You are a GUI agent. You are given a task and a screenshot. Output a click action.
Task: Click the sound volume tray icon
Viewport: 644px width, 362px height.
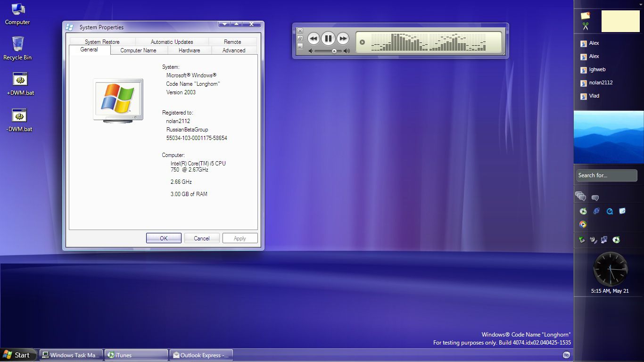pyautogui.click(x=593, y=240)
